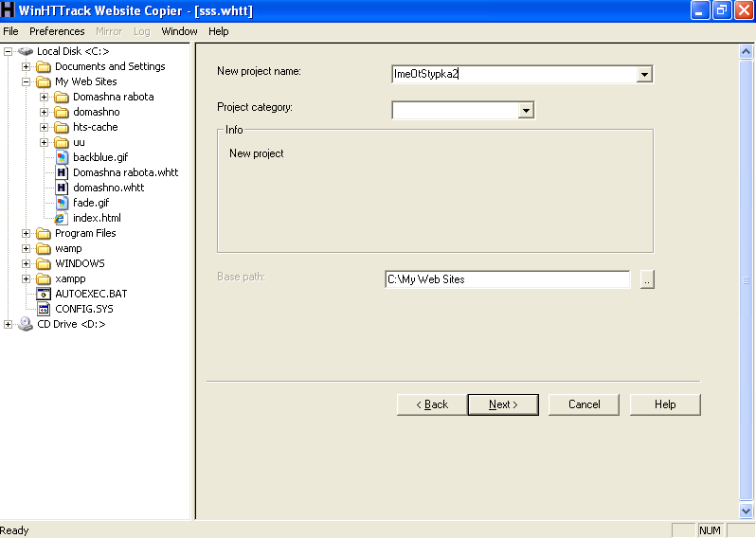The height and width of the screenshot is (538, 756).
Task: Open the New project name dropdown arrow
Action: pyautogui.click(x=644, y=74)
